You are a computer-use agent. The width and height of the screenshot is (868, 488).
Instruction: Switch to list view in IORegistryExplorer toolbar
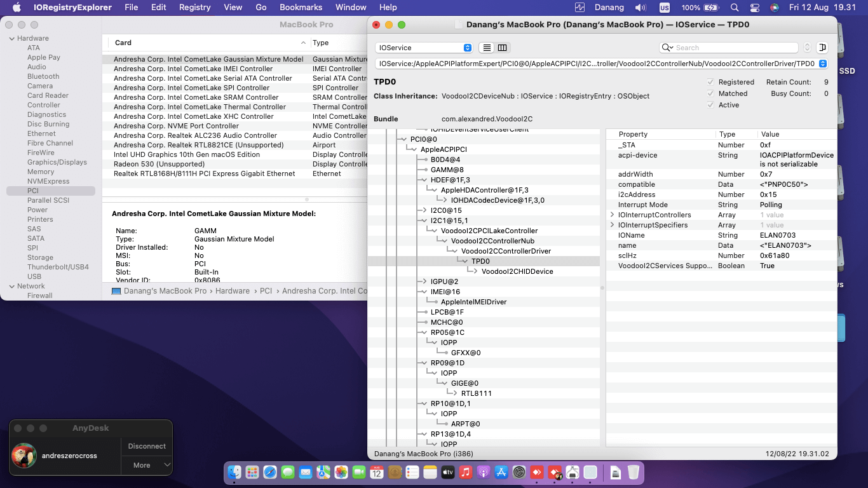point(487,48)
